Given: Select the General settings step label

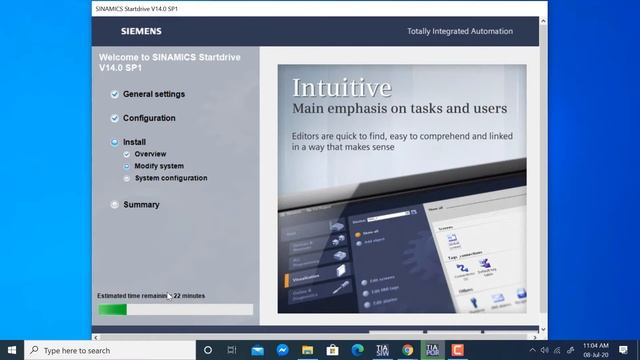Looking at the screenshot, I should tap(154, 94).
